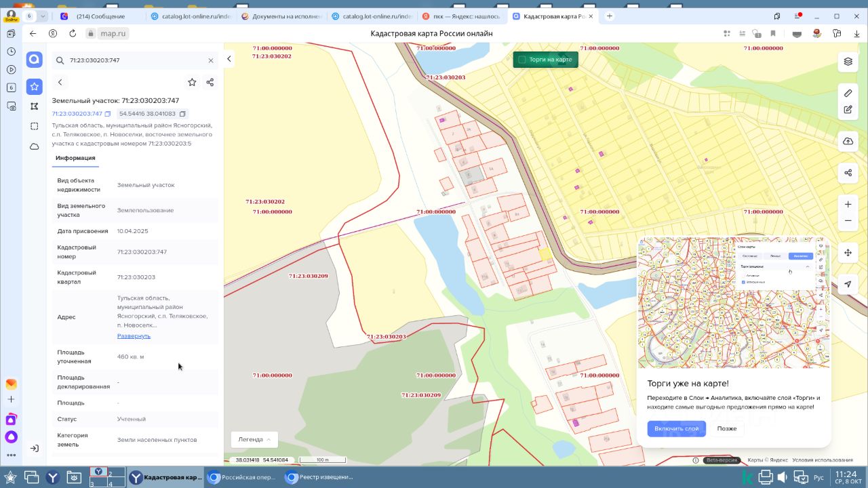Screen dimensions: 868x488
Task: Click the upload-to-cloud map icon
Action: coord(848,141)
